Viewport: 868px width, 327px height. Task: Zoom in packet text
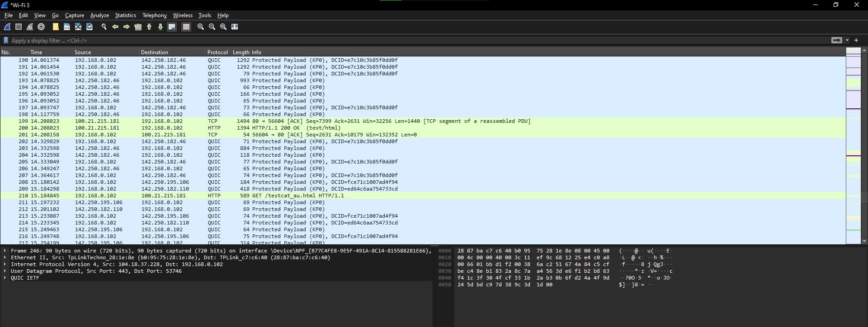click(x=201, y=27)
